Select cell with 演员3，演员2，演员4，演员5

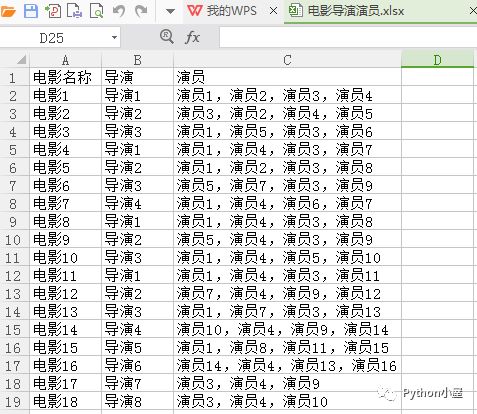287,114
